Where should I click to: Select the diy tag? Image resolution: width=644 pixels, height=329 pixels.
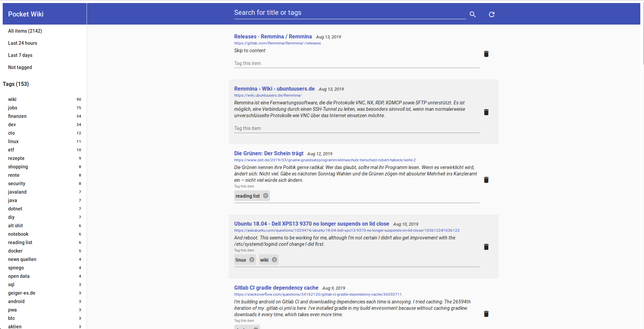pyautogui.click(x=44, y=217)
